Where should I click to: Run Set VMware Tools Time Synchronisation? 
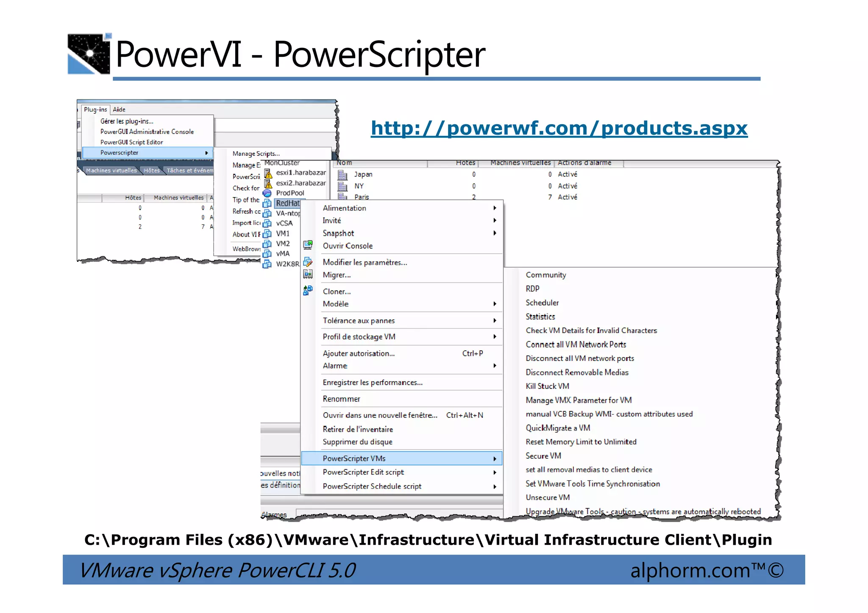pos(593,484)
